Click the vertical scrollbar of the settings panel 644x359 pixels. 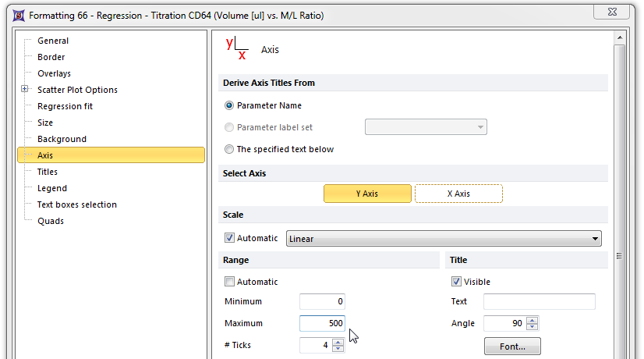pyautogui.click(x=620, y=156)
